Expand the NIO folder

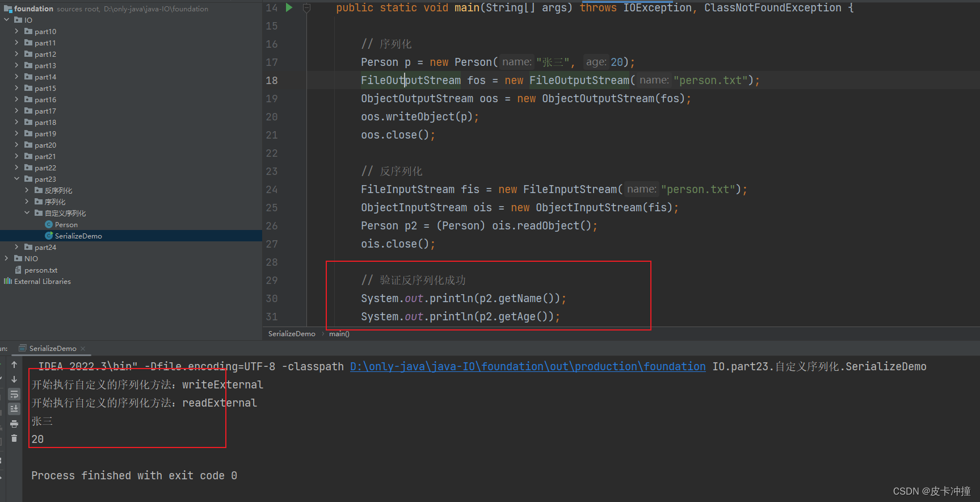tap(7, 258)
